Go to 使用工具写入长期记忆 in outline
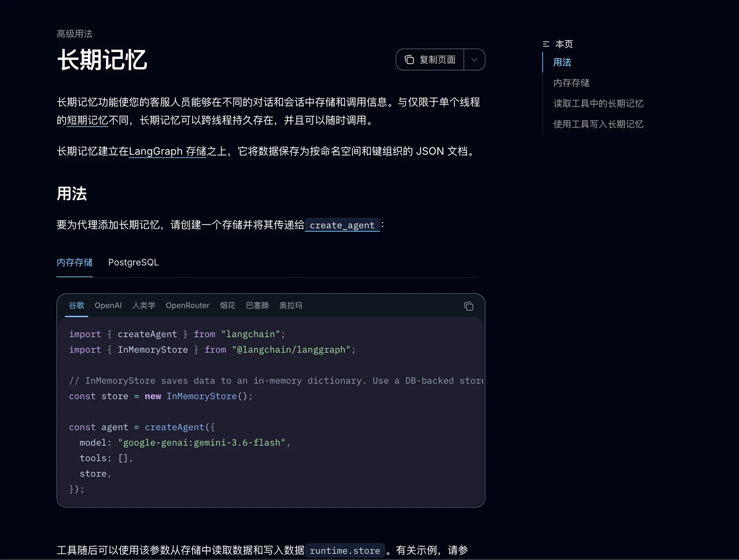This screenshot has width=739, height=560. pos(598,124)
